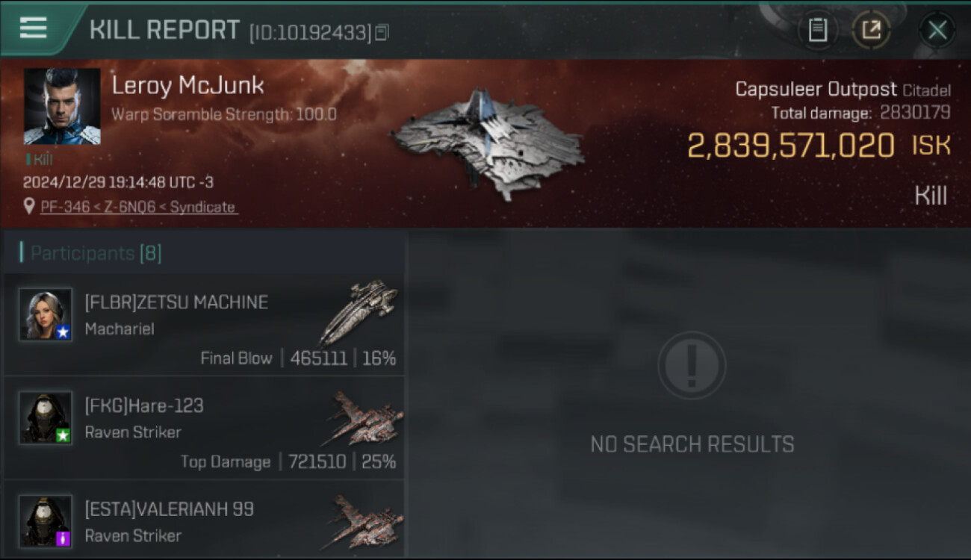Viewport: 971px width, 560px height.
Task: Click Hare-123's Raven Striker ship icon
Action: 364,418
